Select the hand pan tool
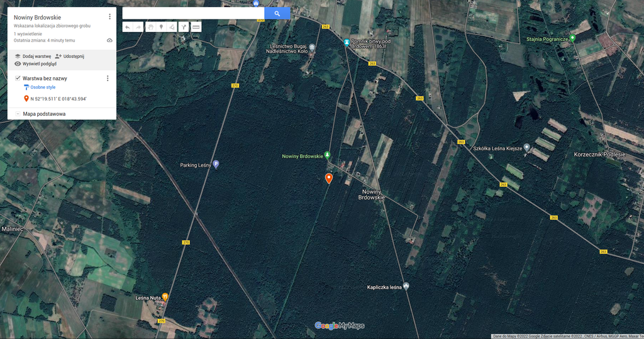644x339 pixels. click(150, 27)
